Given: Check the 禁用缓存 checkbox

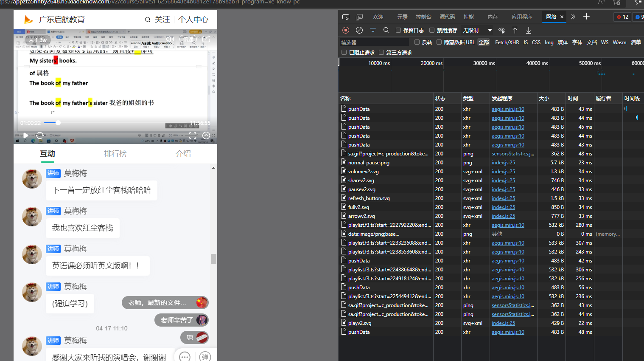Looking at the screenshot, I should 432,30.
